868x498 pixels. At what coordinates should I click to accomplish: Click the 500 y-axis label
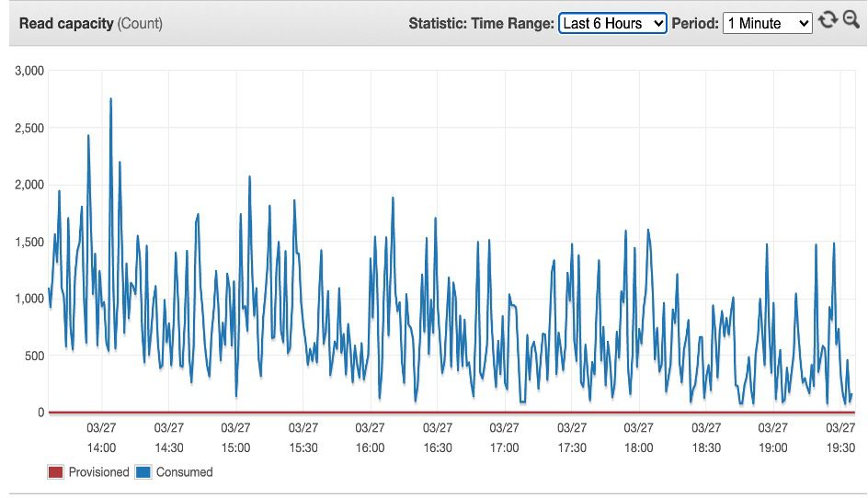tap(34, 356)
